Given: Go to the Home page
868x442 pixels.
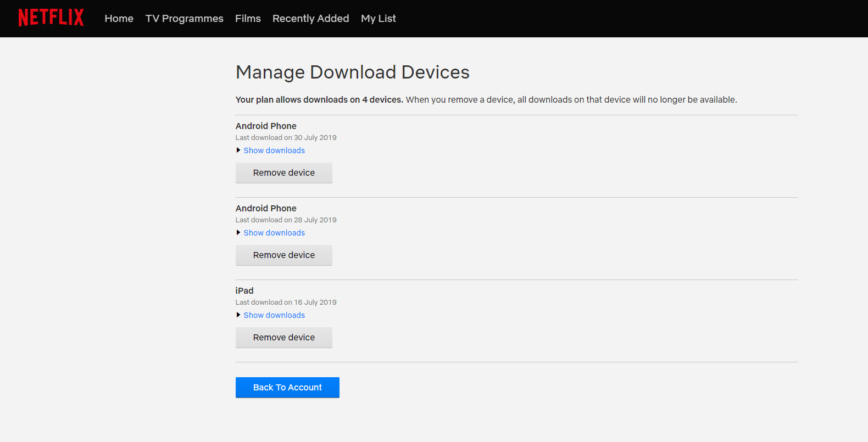Looking at the screenshot, I should pos(119,19).
